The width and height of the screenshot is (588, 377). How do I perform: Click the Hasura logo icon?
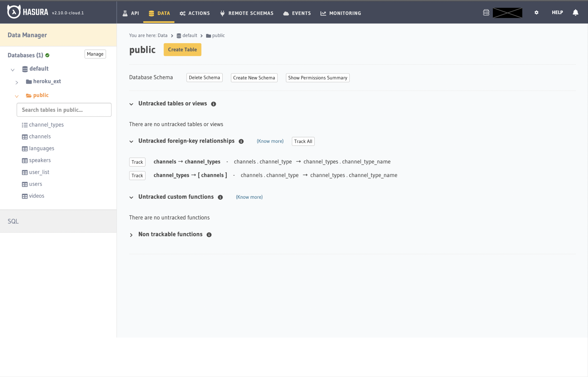14,12
